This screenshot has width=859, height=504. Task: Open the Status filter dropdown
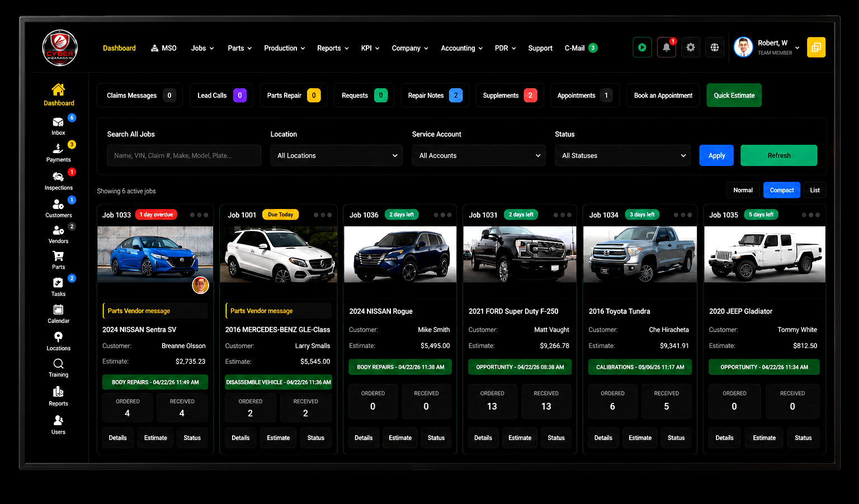(x=622, y=155)
